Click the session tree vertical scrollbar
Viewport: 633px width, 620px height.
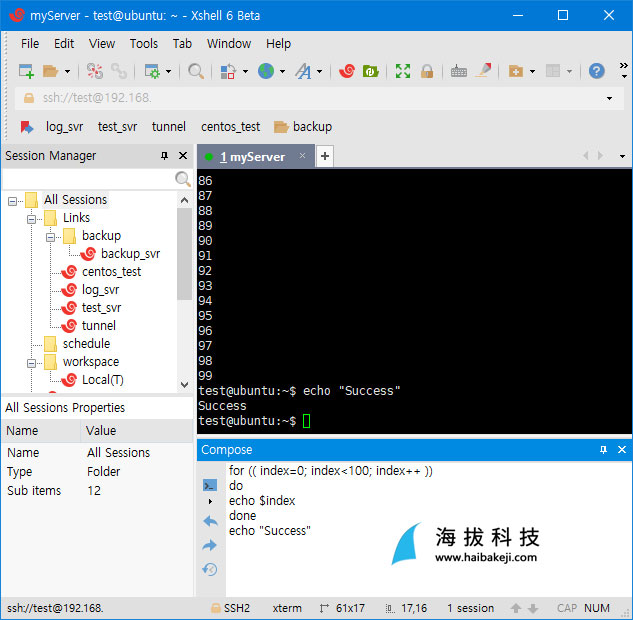click(184, 253)
